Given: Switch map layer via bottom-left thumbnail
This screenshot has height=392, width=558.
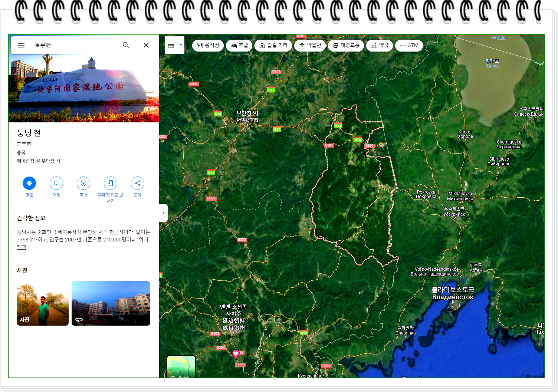Looking at the screenshot, I should [x=181, y=367].
